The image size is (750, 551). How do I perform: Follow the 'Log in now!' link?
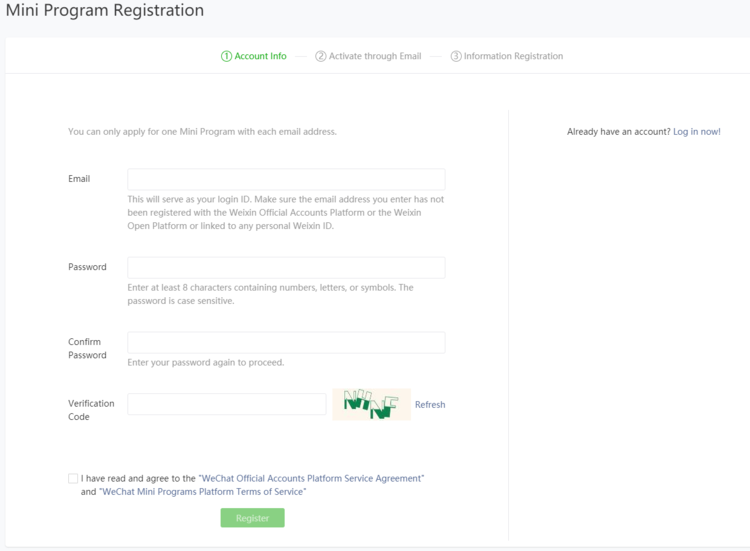[696, 132]
